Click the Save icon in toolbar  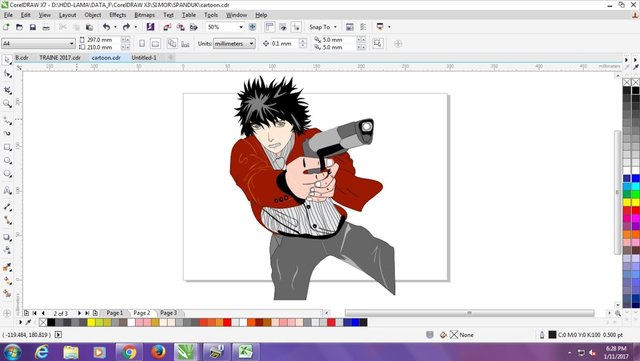tap(33, 27)
